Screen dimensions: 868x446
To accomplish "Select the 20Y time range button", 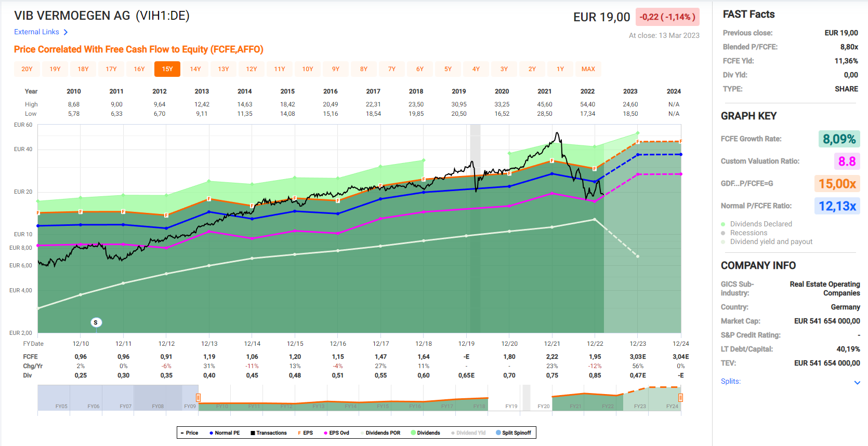I will (27, 69).
